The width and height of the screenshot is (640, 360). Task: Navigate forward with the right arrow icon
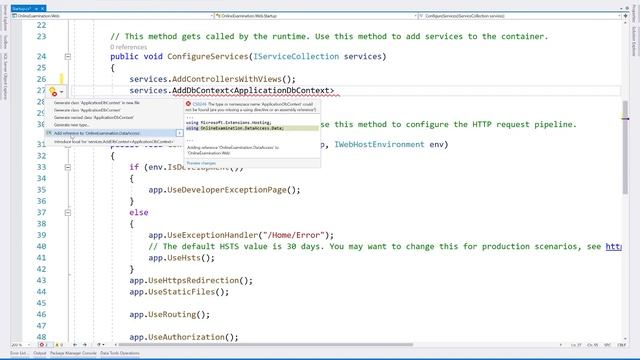[84, 345]
